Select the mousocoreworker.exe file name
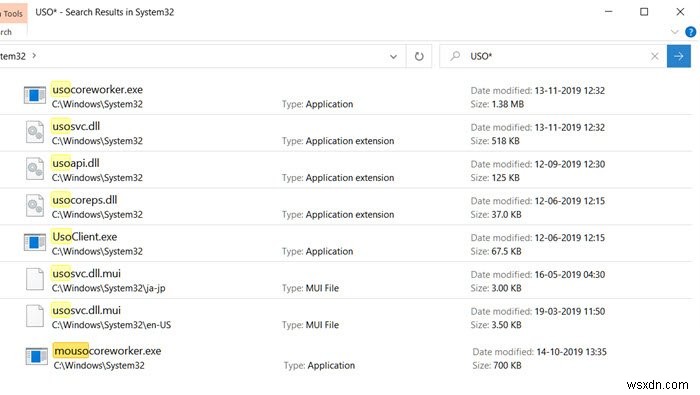The height and width of the screenshot is (395, 700). tap(107, 351)
